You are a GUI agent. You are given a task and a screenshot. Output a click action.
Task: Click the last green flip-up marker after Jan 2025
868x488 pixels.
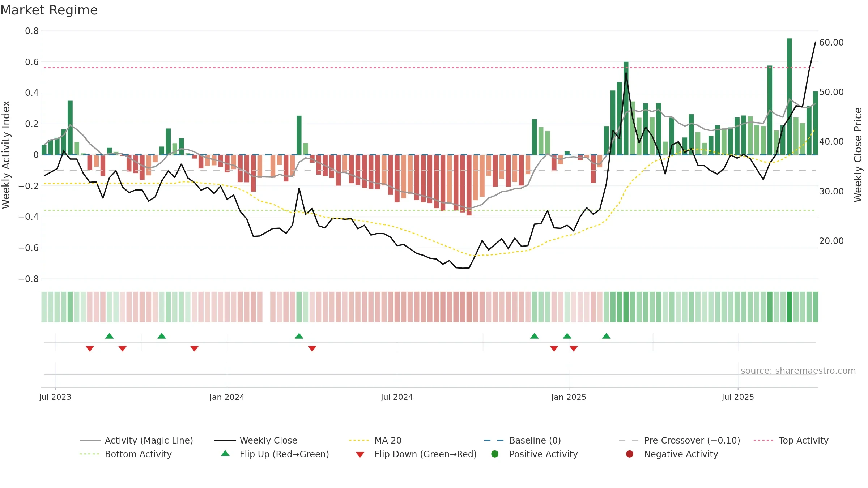606,336
